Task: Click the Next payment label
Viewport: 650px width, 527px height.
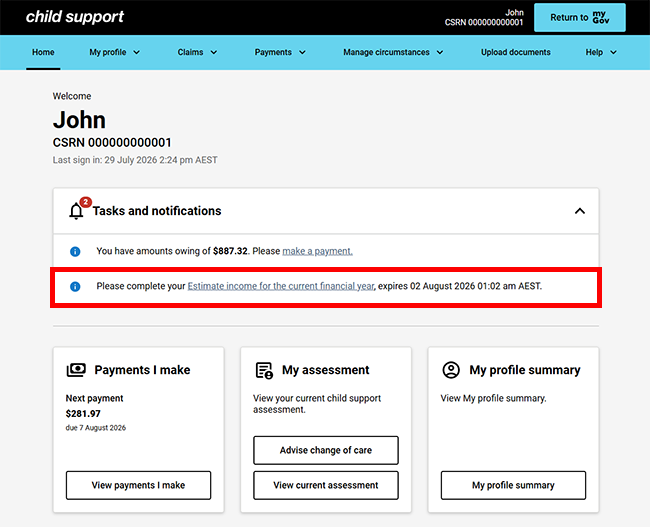Action: pyautogui.click(x=95, y=398)
